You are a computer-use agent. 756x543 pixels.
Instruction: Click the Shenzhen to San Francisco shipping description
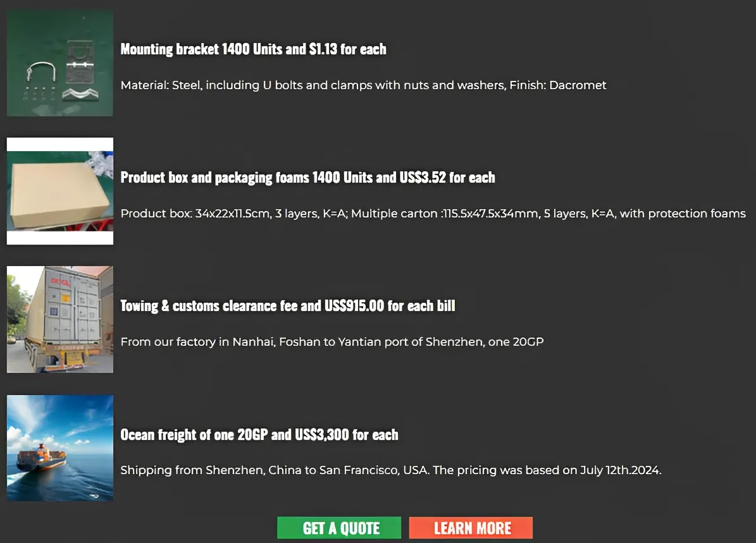tap(390, 470)
